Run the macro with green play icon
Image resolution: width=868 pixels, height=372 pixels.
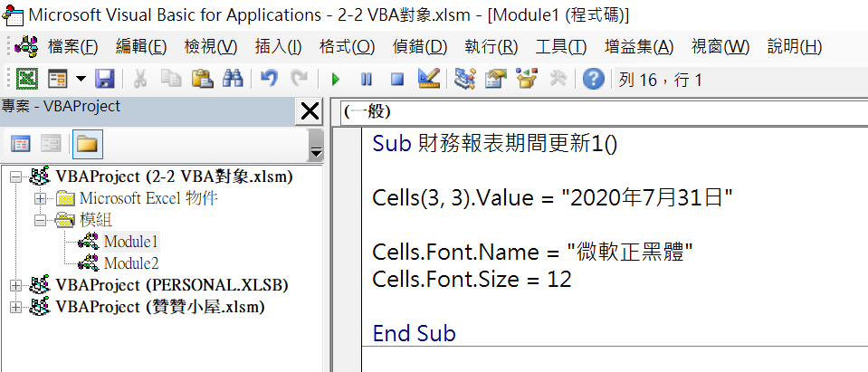click(x=335, y=80)
